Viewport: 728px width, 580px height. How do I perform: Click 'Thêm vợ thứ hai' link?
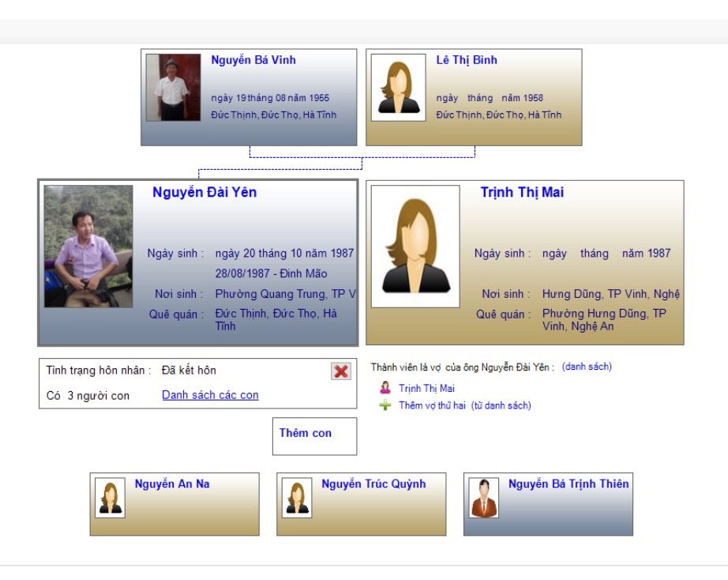(x=432, y=405)
